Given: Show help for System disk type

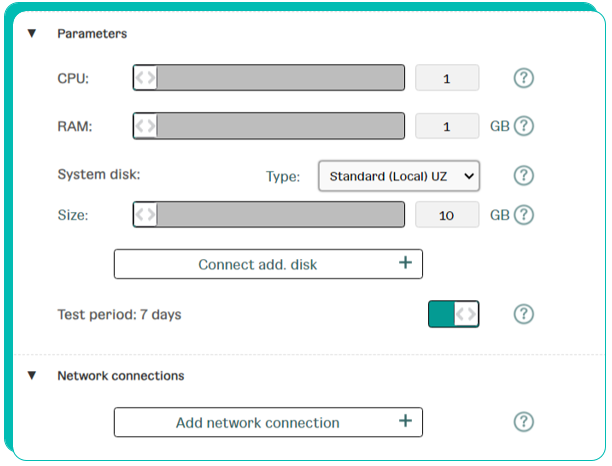Looking at the screenshot, I should pos(523,176).
